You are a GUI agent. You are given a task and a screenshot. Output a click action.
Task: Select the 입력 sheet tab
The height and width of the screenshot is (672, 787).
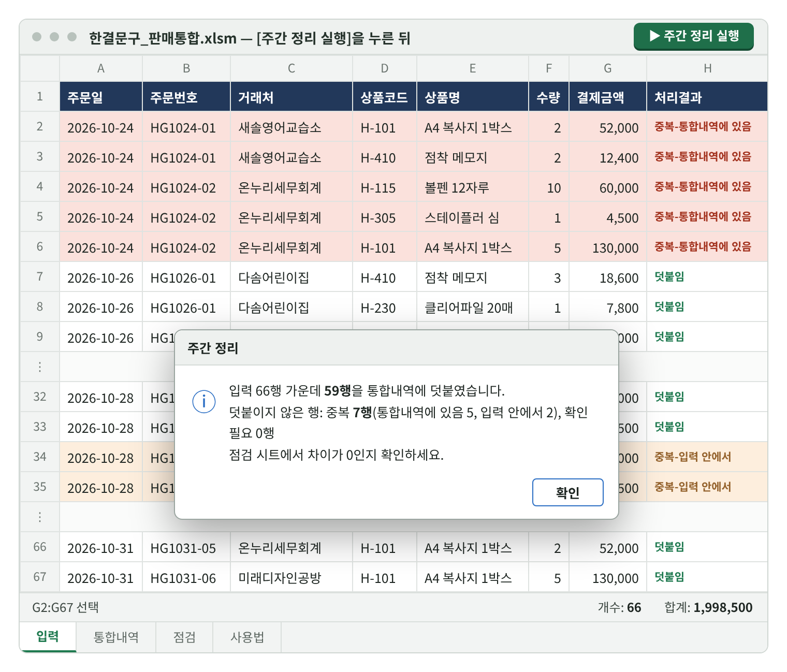pos(48,637)
